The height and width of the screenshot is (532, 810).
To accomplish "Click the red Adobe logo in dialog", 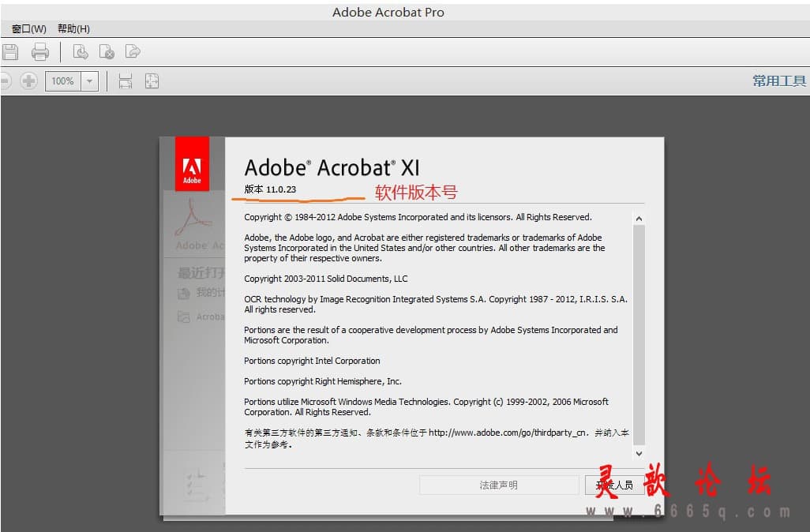I will 192,163.
